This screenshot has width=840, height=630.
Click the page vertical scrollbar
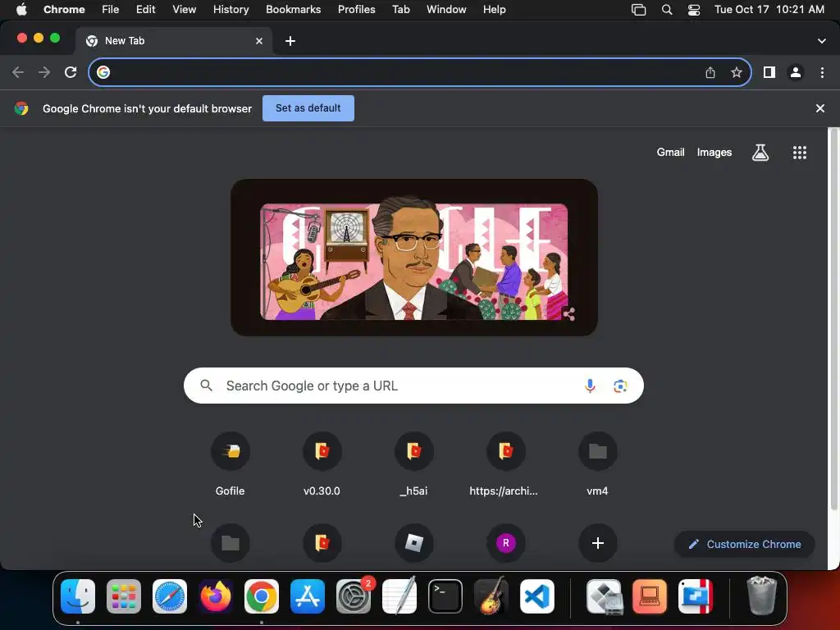pos(833,319)
